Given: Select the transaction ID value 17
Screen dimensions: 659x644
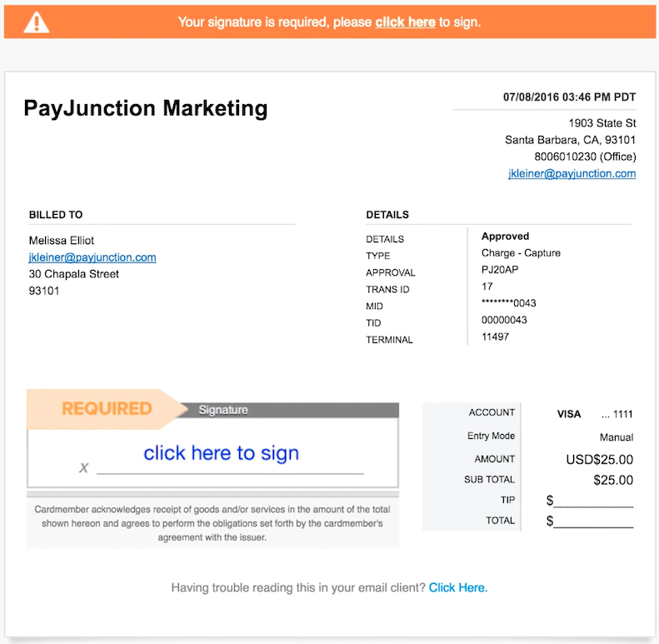Looking at the screenshot, I should pyautogui.click(x=487, y=287).
